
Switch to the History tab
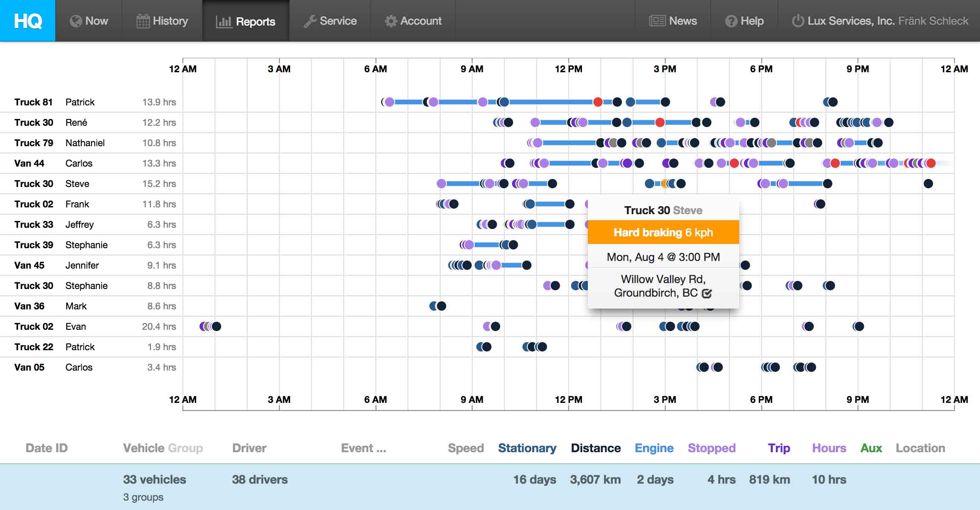(x=170, y=21)
